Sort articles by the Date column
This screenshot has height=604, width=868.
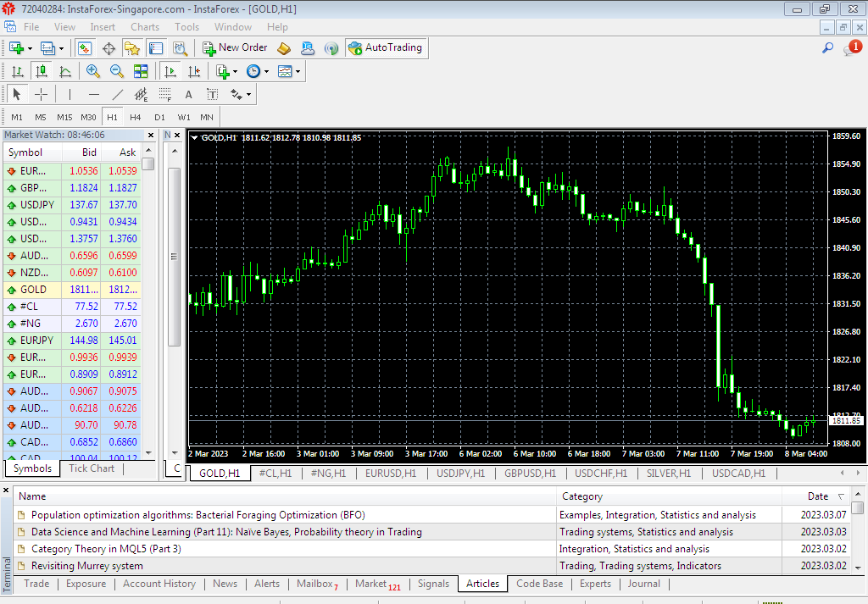816,496
